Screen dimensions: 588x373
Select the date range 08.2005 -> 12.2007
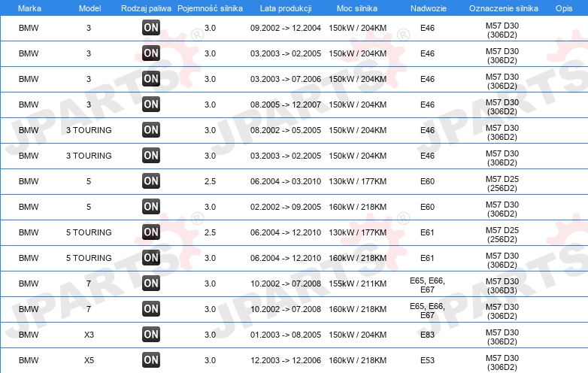pos(286,105)
